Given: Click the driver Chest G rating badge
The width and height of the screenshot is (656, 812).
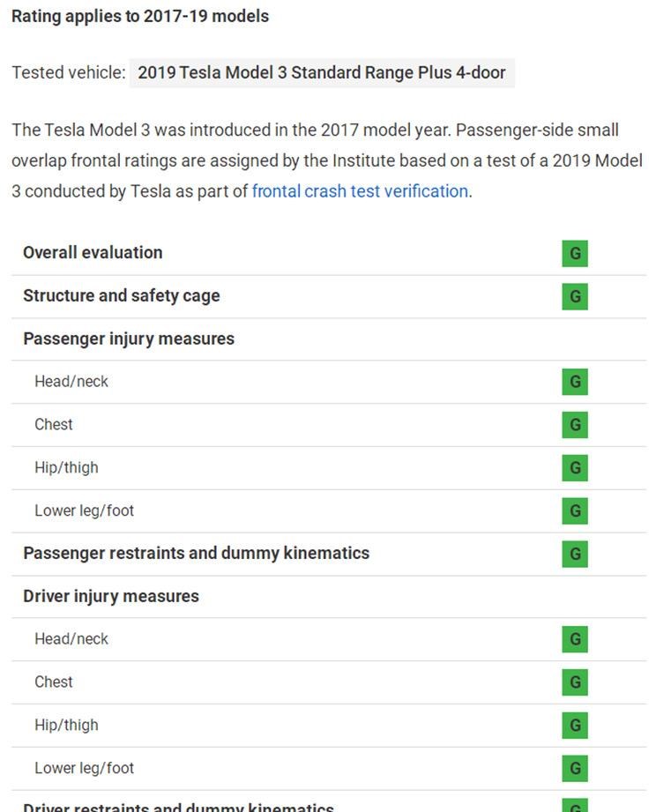Looking at the screenshot, I should click(x=575, y=682).
